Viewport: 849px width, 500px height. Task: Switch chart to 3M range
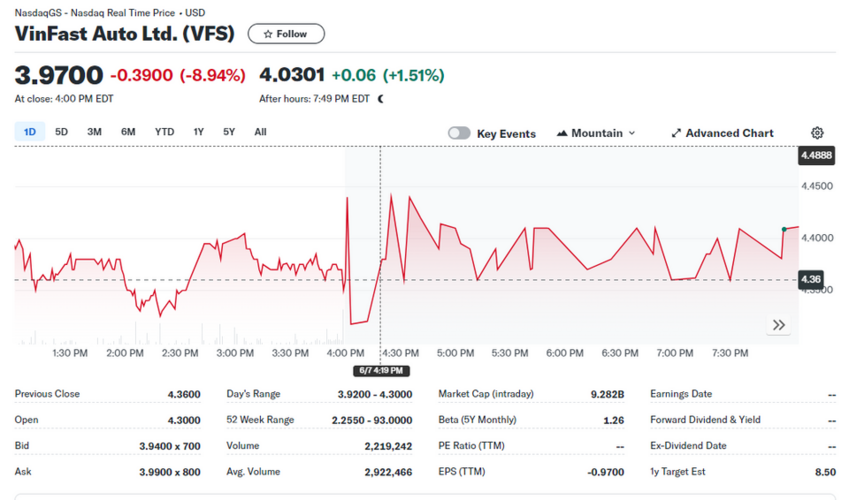[94, 132]
